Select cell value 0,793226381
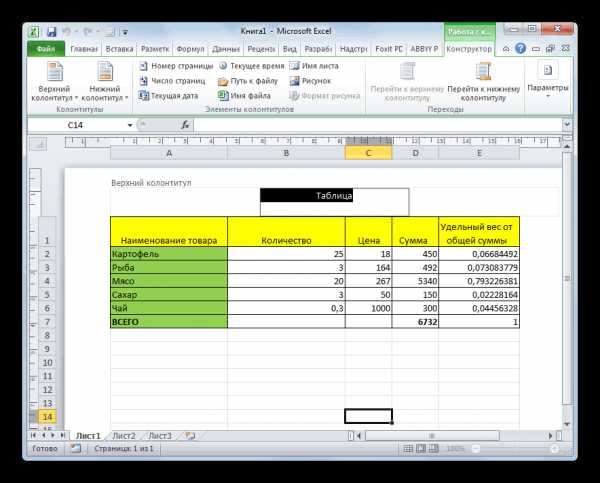This screenshot has height=483, width=600. [479, 281]
